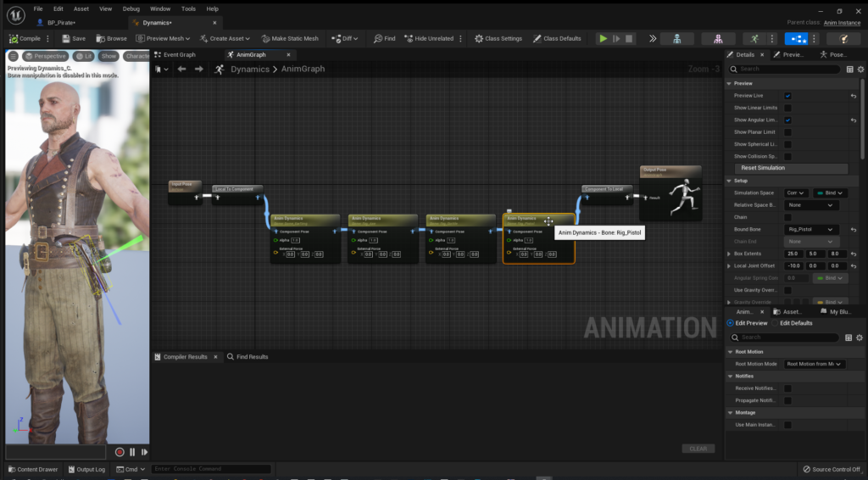This screenshot has width=868, height=480.
Task: Click the console command input field
Action: pos(212,469)
